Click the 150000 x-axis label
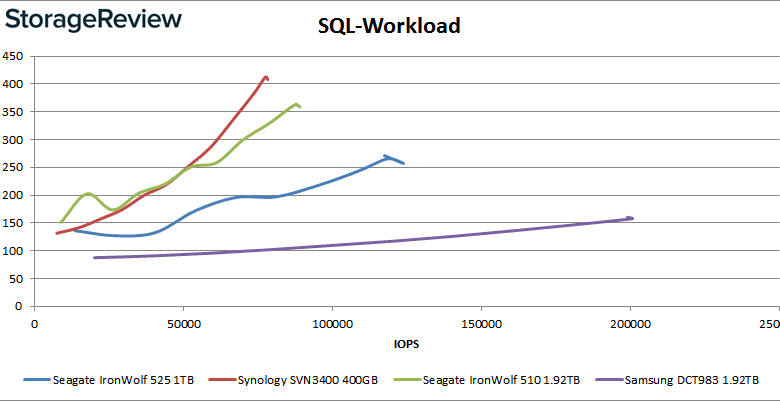 (x=482, y=324)
